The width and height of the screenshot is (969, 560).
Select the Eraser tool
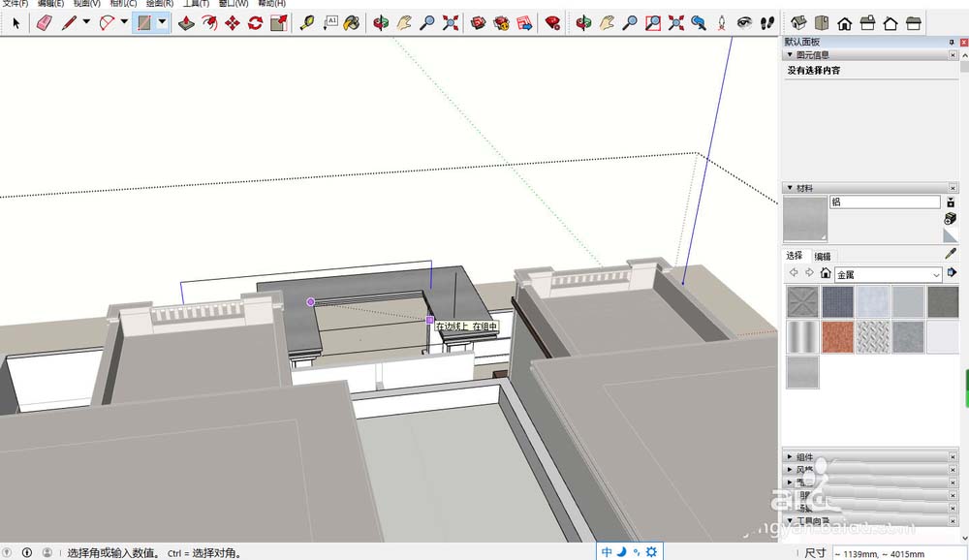point(43,21)
